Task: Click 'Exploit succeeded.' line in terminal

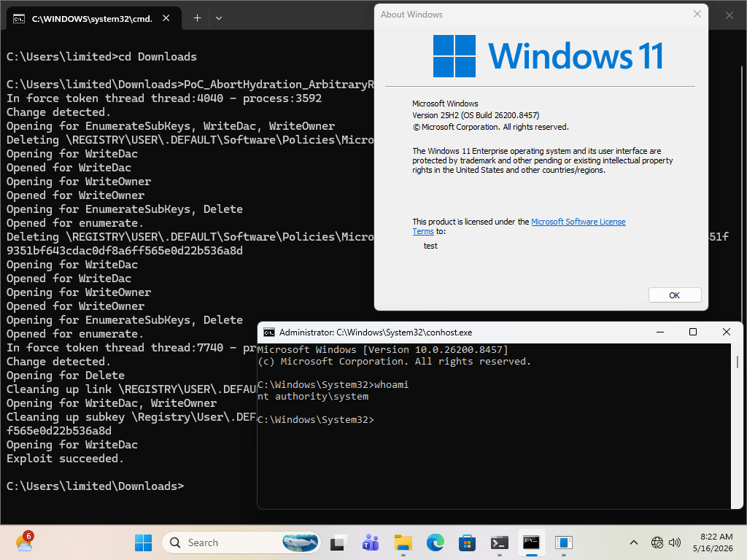Action: pos(65,459)
